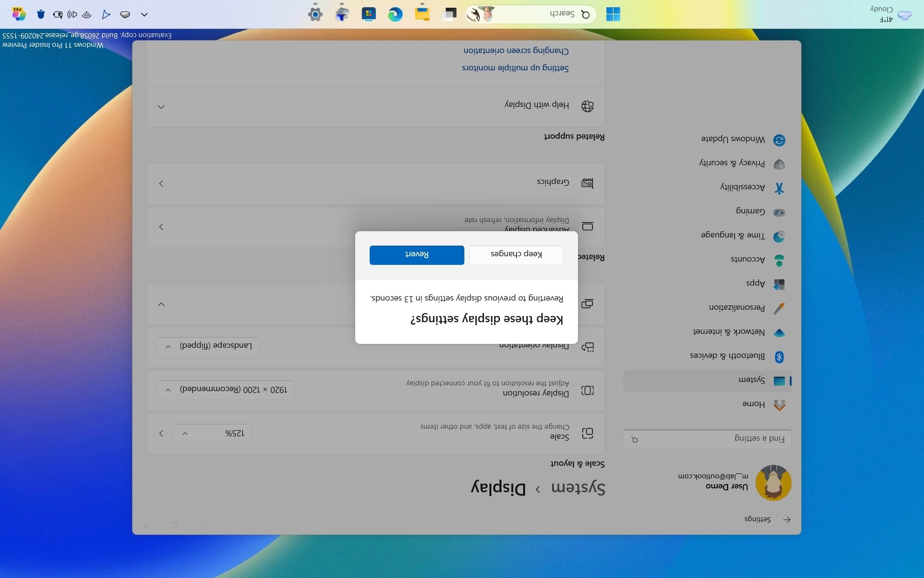Screen dimensions: 924x578
Task: Open the Display resolution dropdown
Action: 225,390
